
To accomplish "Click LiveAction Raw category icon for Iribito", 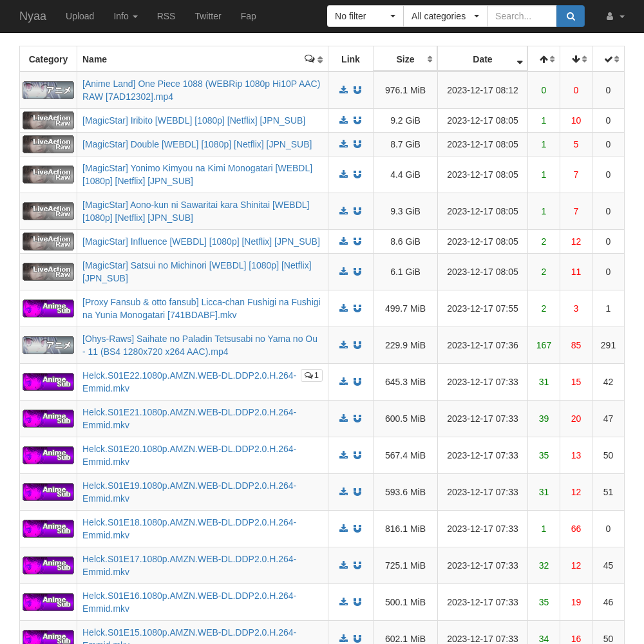I will tap(48, 120).
